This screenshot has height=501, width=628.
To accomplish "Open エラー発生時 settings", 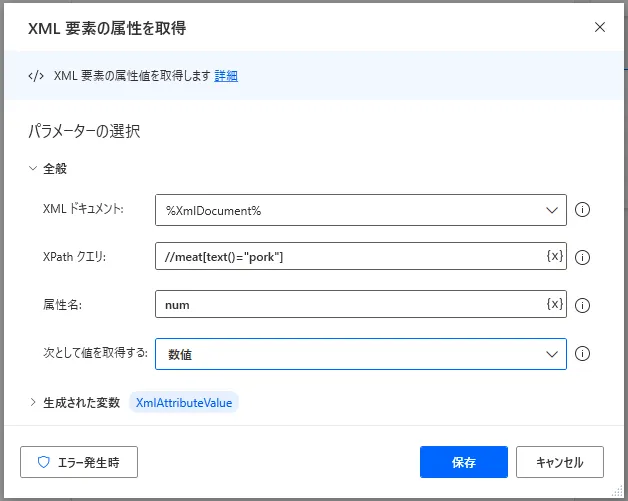I will pyautogui.click(x=79, y=462).
